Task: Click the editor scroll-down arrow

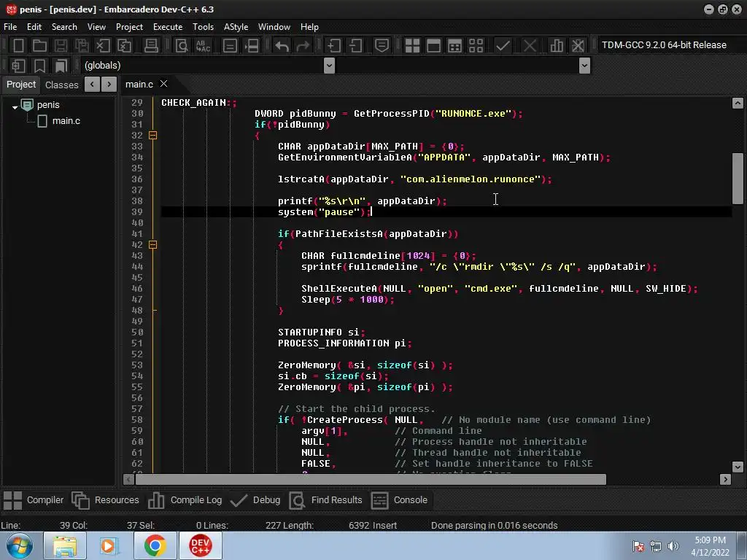Action: [738, 467]
